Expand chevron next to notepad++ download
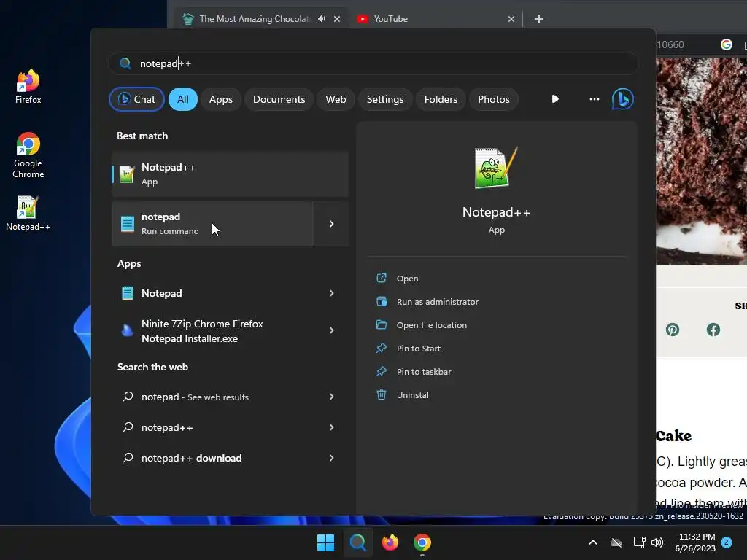Image resolution: width=747 pixels, height=560 pixels. pos(332,458)
